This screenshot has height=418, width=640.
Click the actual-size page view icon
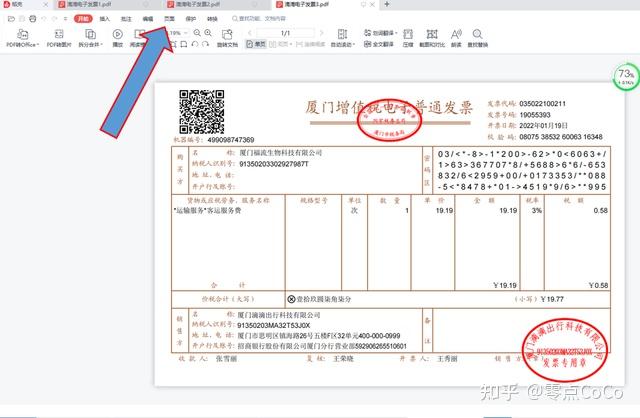[x=184, y=44]
